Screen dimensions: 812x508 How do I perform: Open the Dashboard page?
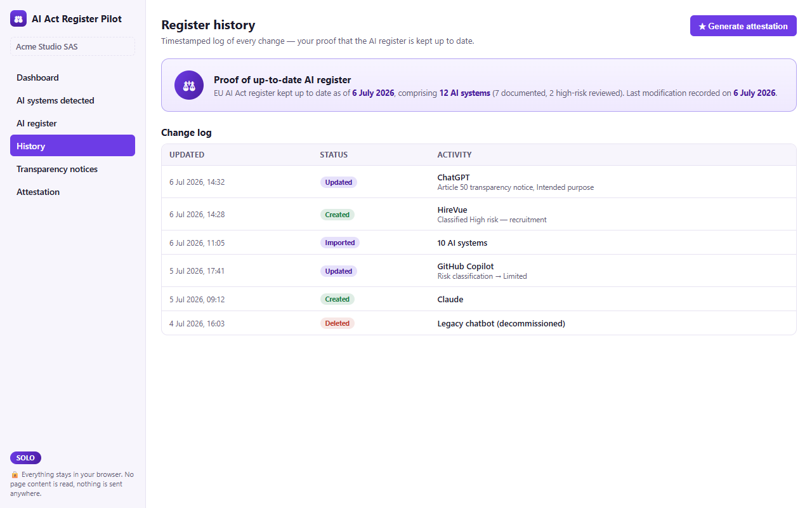pos(72,77)
